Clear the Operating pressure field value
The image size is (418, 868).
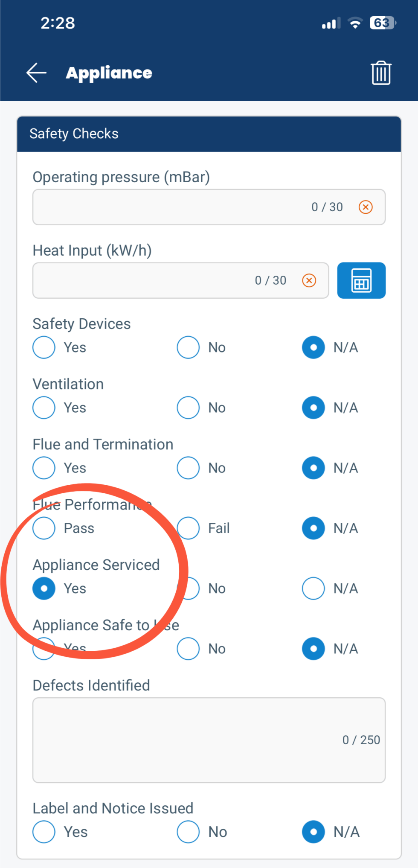(x=365, y=207)
